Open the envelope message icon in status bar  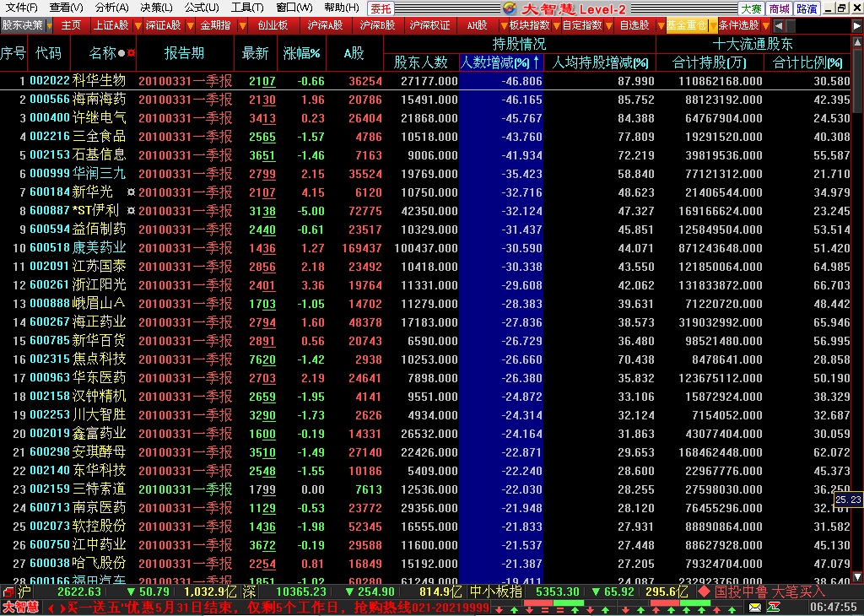point(755,608)
